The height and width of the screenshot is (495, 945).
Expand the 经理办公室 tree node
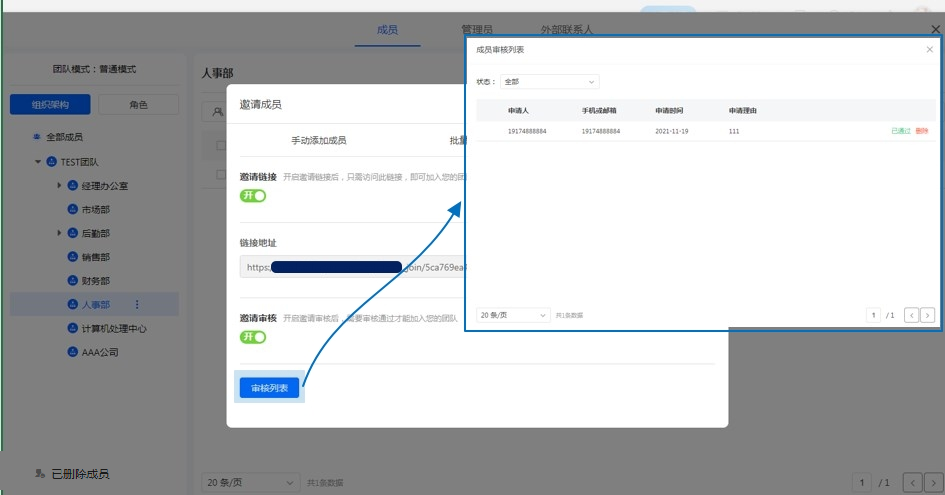click(x=59, y=185)
